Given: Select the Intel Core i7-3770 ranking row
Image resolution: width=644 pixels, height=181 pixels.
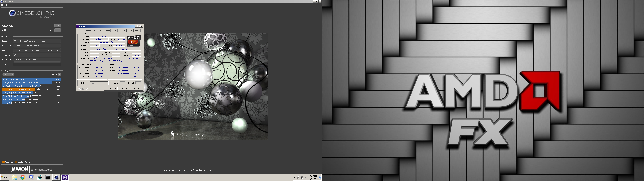Looking at the screenshot, I should (32, 93).
